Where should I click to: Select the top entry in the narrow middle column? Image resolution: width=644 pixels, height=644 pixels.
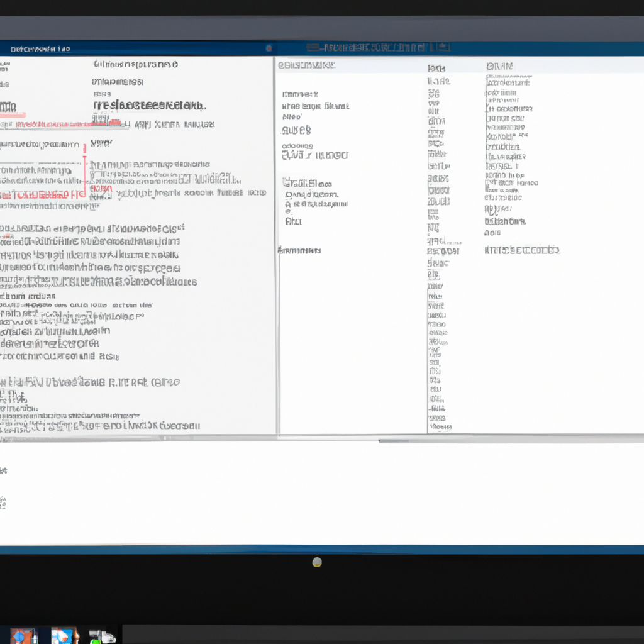tap(438, 81)
